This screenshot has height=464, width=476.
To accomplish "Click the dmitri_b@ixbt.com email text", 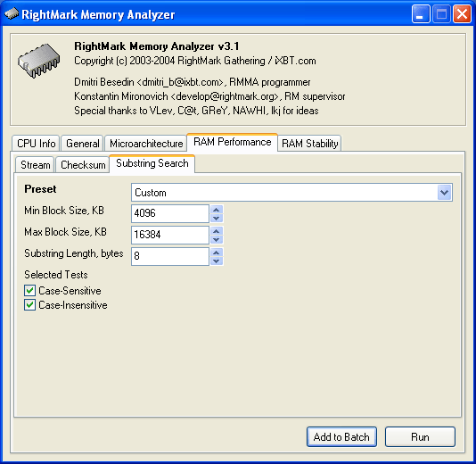I will tap(183, 82).
